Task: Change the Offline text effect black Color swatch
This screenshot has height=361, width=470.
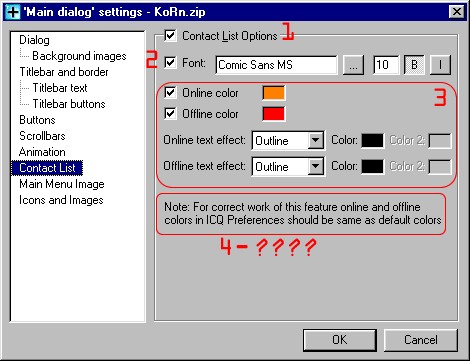Action: [373, 166]
